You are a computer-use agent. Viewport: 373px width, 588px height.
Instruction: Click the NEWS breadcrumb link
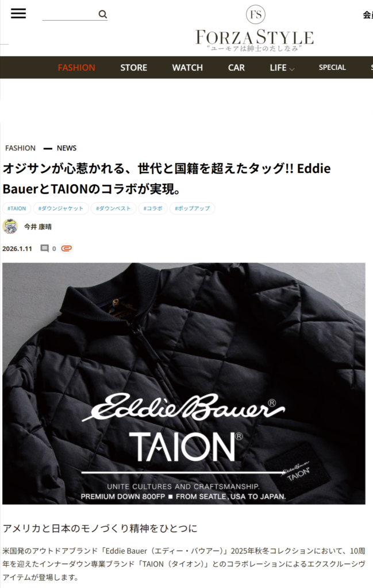(67, 148)
